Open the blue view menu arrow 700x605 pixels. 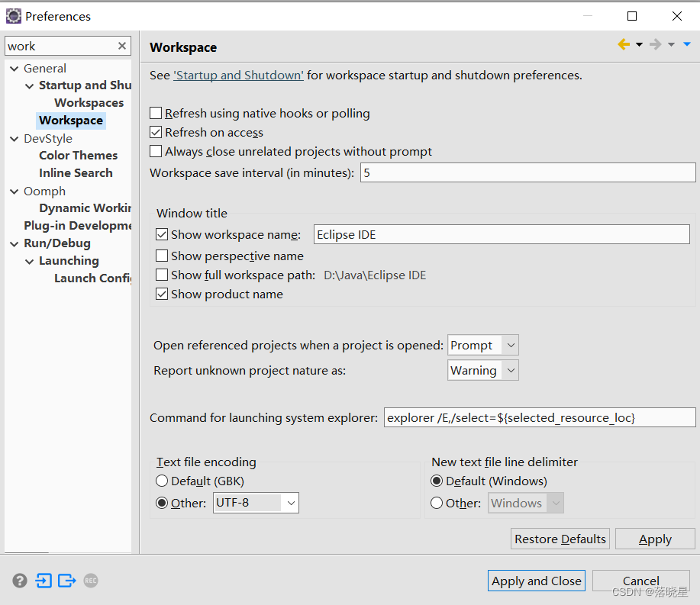coord(687,43)
